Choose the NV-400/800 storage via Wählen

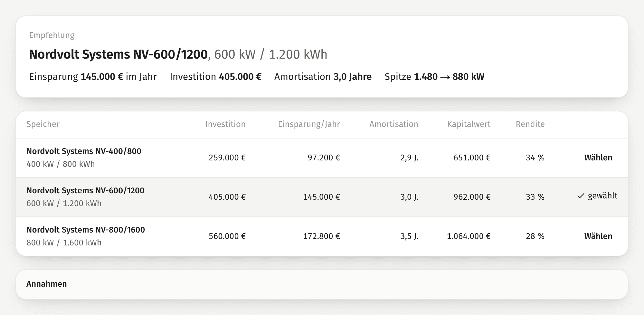pos(598,157)
